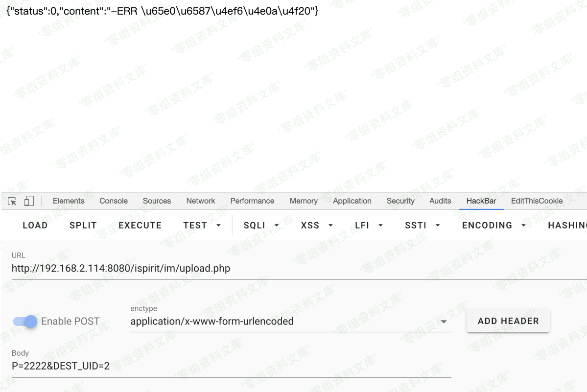Expand the XSS dropdown menu

[316, 225]
